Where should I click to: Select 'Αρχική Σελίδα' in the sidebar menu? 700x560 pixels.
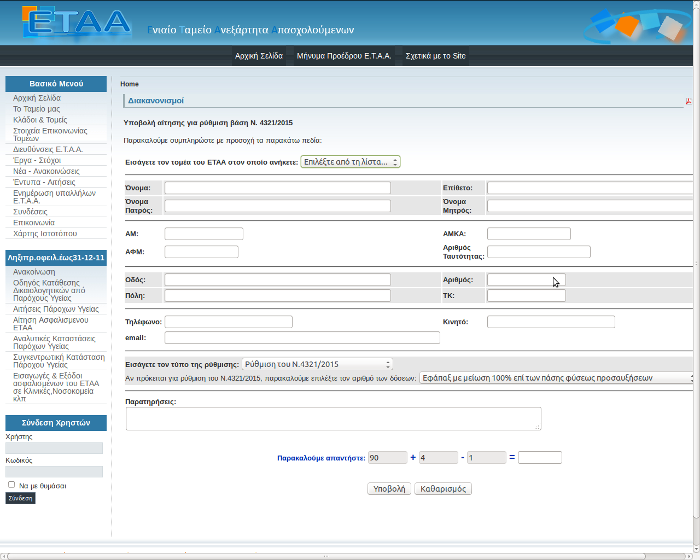pyautogui.click(x=37, y=98)
